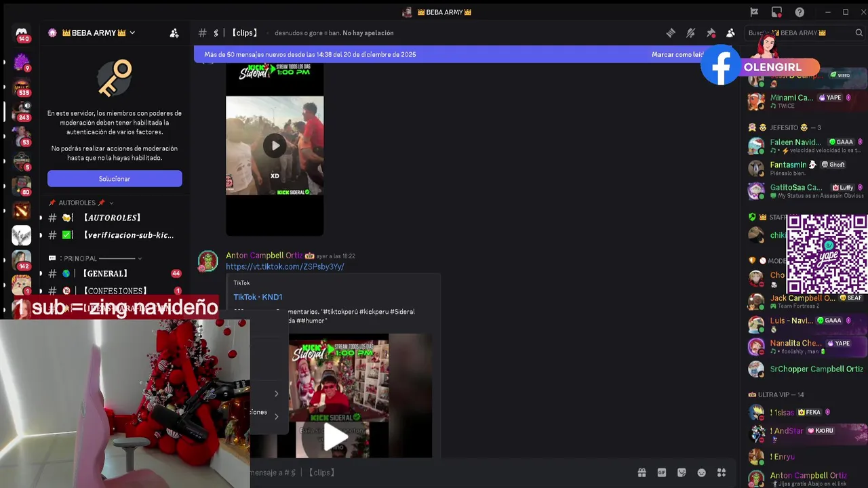
Task: Open TikTok · KND1 embed title link
Action: (258, 297)
